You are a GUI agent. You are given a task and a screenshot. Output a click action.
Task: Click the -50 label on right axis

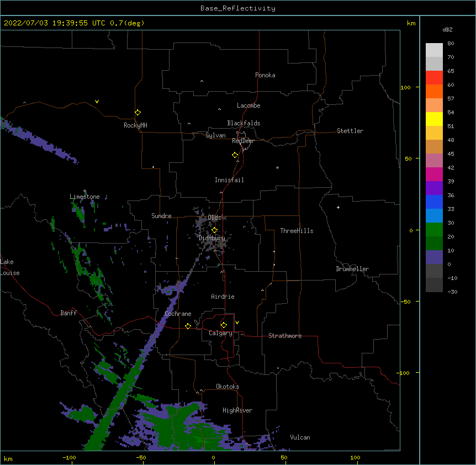(405, 302)
